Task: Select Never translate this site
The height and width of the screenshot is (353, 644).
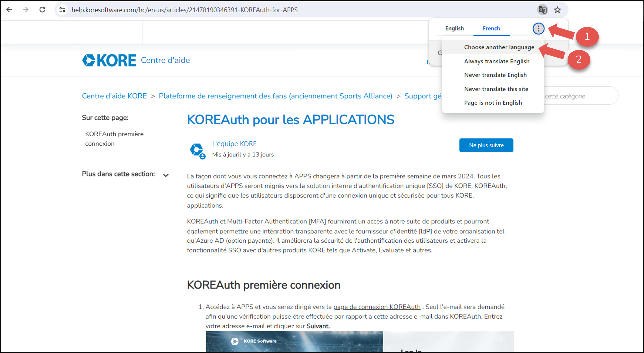Action: 493,89
